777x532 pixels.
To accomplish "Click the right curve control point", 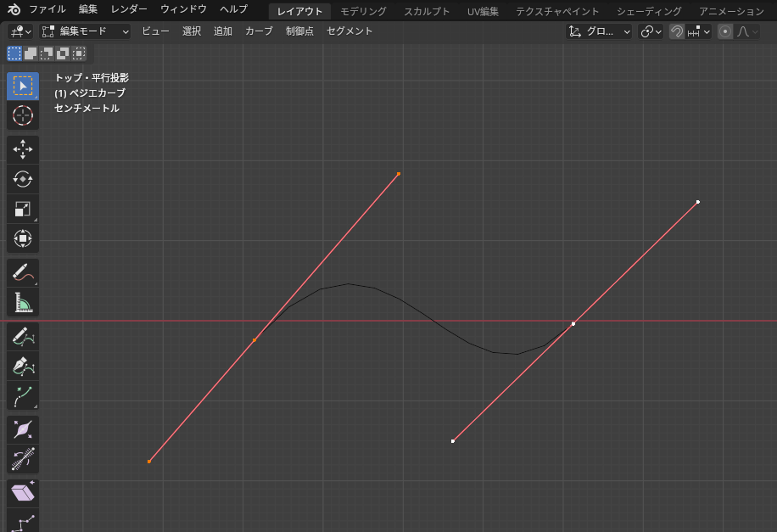I will 573,324.
